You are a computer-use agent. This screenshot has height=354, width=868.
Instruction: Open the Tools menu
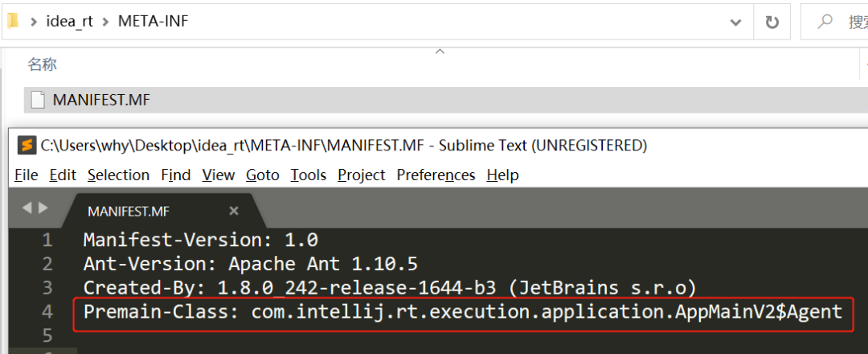[309, 175]
